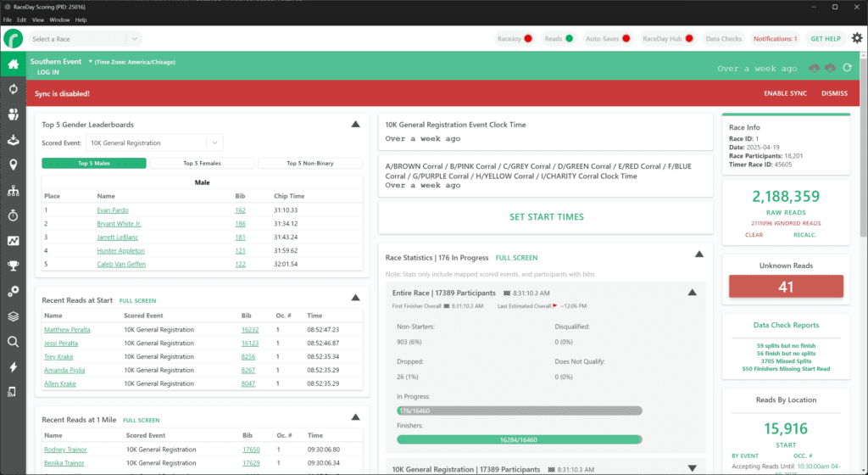
Task: Open the Scored Event 10K General Registration dropdown
Action: [x=154, y=142]
